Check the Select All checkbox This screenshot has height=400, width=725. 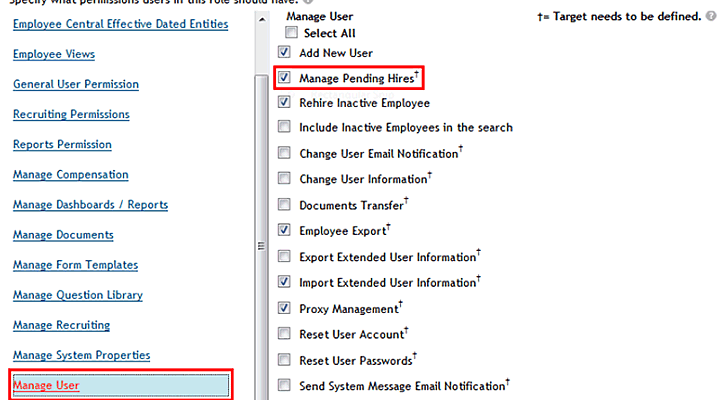coord(292,34)
